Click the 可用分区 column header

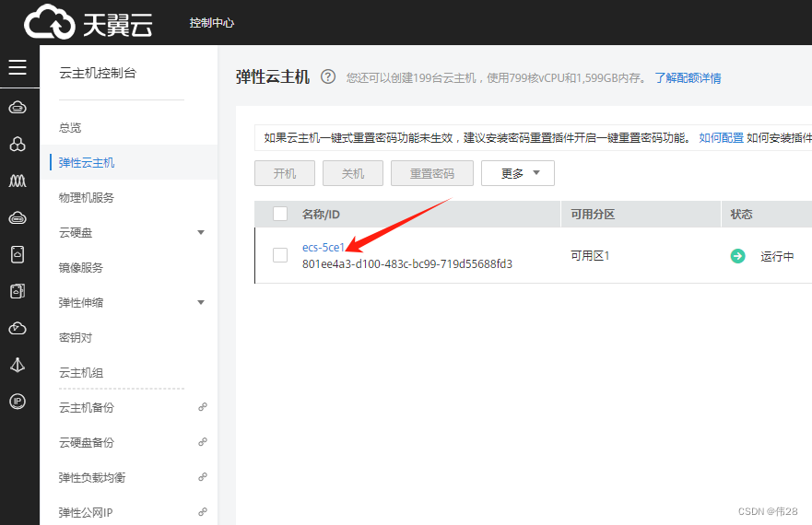593,215
